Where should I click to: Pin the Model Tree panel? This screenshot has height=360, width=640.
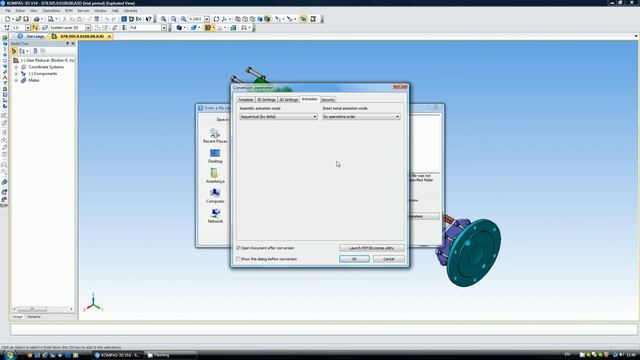coord(68,43)
